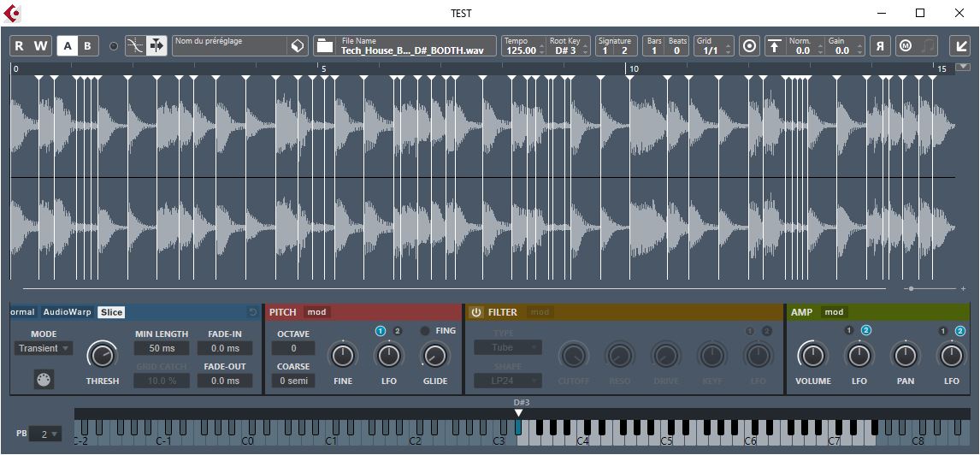
Task: Open the Transient mode dropdown
Action: (44, 348)
